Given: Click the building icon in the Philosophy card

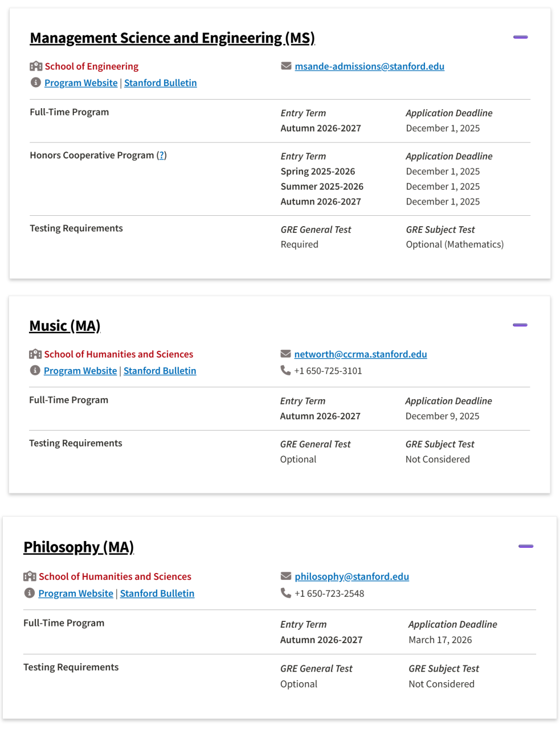Looking at the screenshot, I should (x=30, y=576).
